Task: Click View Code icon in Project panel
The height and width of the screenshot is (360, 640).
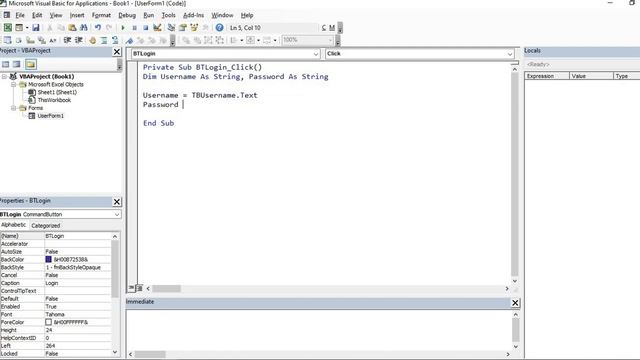Action: click(5, 64)
